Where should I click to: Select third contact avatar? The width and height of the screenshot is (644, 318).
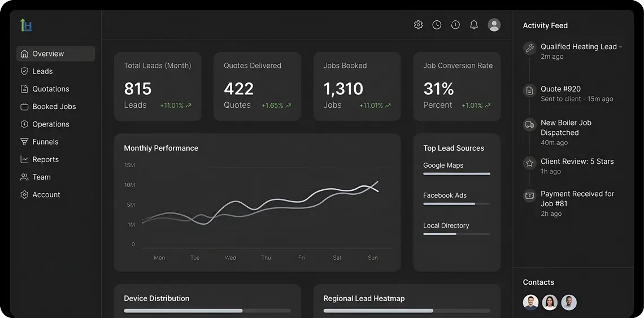click(569, 302)
